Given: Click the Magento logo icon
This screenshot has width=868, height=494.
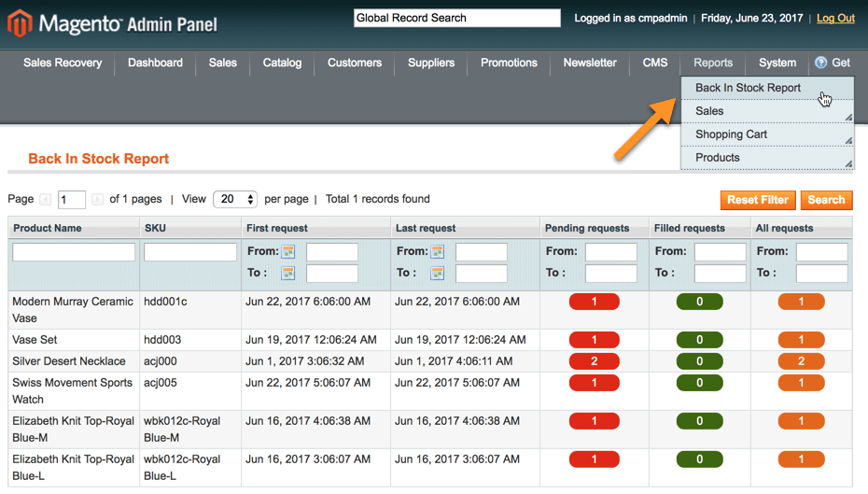Looking at the screenshot, I should click(20, 23).
